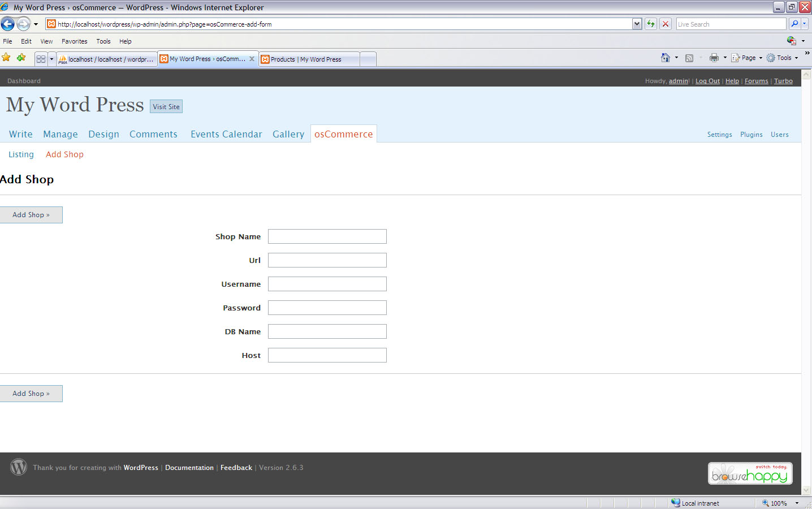Click the Add to Favorites icon

tap(21, 58)
